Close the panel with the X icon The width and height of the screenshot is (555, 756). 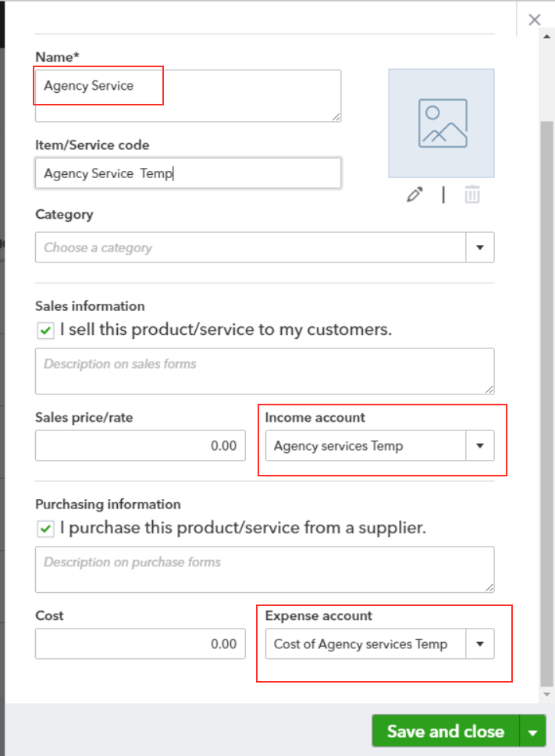click(x=534, y=20)
